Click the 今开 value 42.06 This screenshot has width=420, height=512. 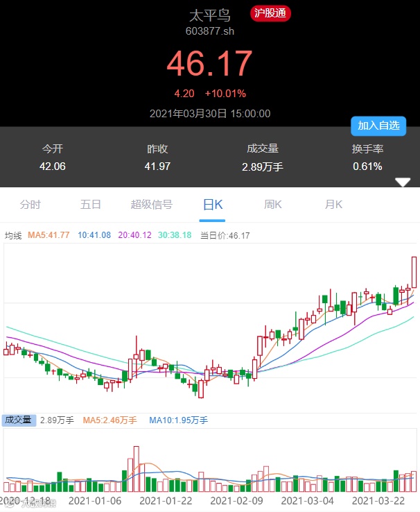pyautogui.click(x=53, y=167)
